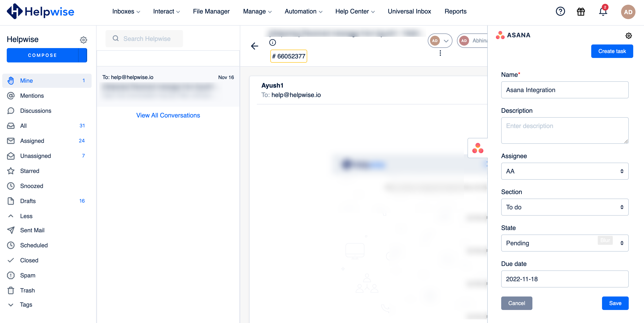Open the State Pending dropdown
This screenshot has height=323, width=644.
coord(565,243)
